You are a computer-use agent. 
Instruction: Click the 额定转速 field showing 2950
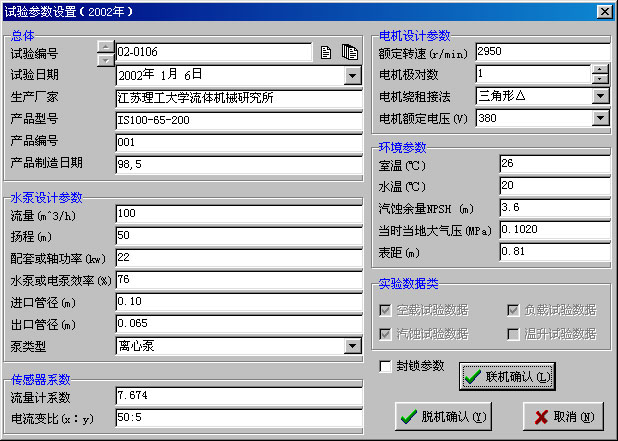click(x=543, y=52)
